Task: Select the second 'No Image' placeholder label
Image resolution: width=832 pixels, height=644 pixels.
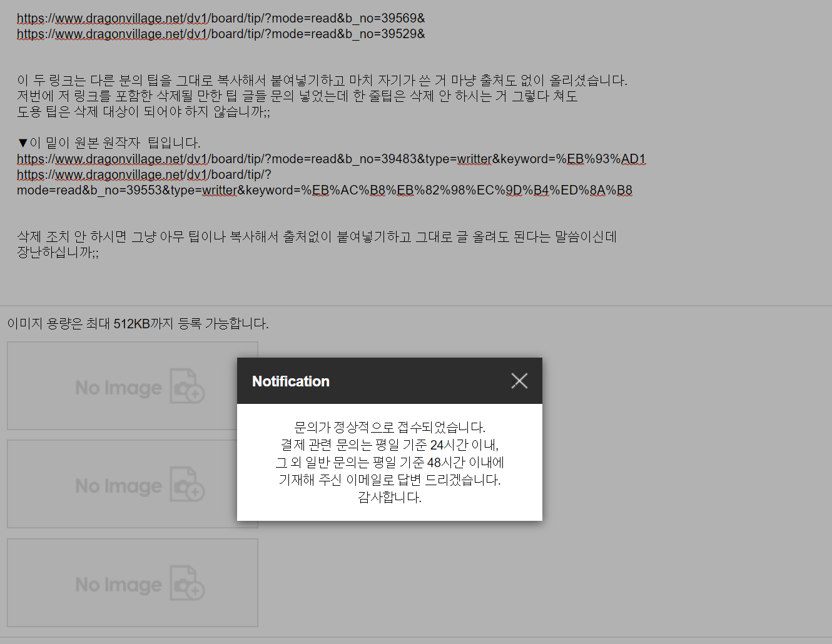Action: pos(118,486)
